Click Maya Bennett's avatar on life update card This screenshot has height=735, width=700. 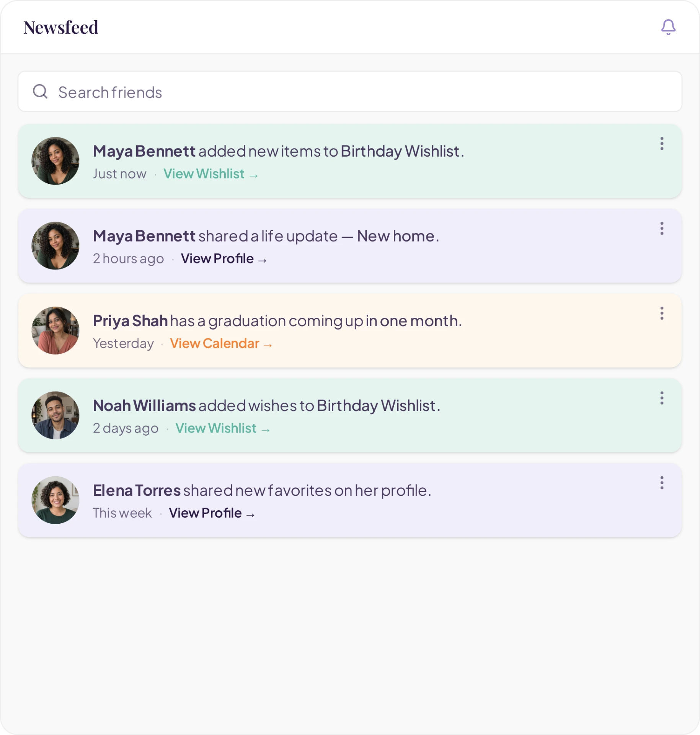[55, 246]
